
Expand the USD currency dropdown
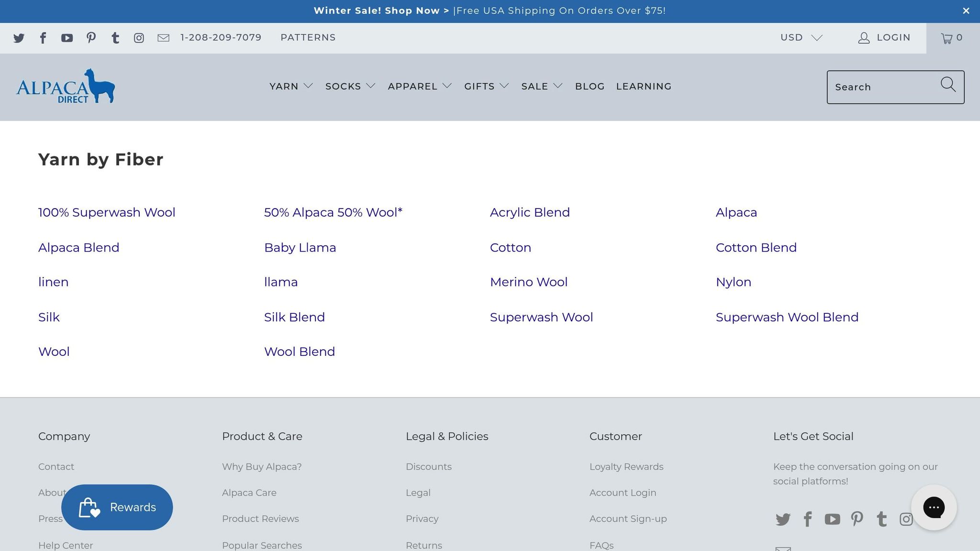click(x=801, y=37)
